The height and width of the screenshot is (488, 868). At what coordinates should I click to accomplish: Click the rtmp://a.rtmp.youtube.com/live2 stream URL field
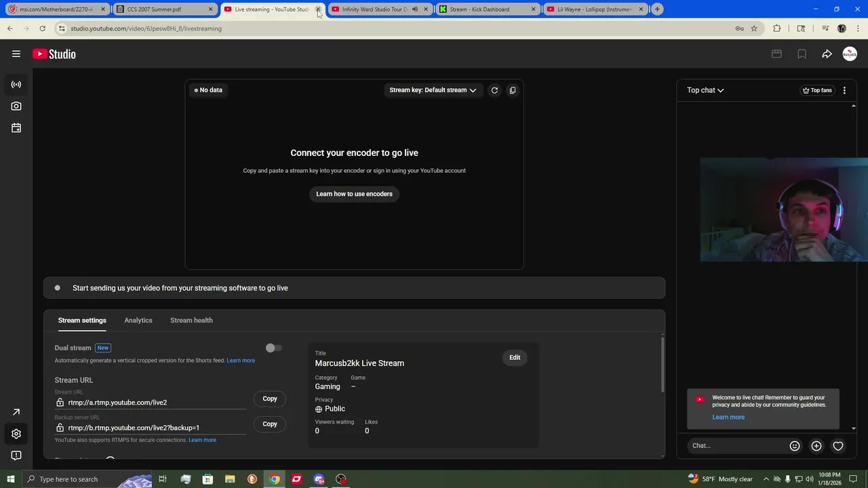coord(151,403)
